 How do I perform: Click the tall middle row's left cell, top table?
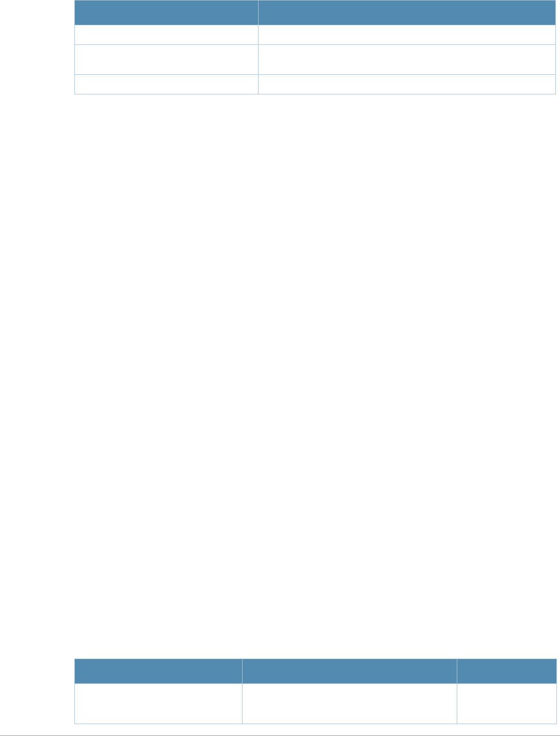(x=166, y=59)
